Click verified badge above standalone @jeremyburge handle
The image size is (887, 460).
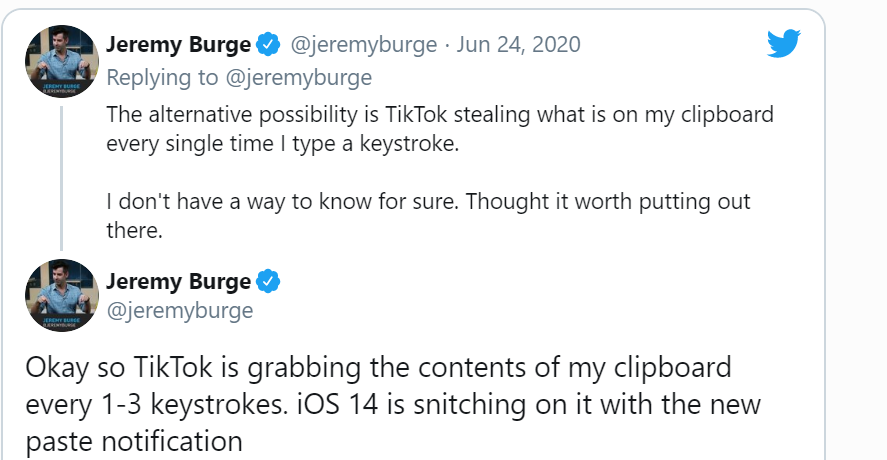coord(268,281)
